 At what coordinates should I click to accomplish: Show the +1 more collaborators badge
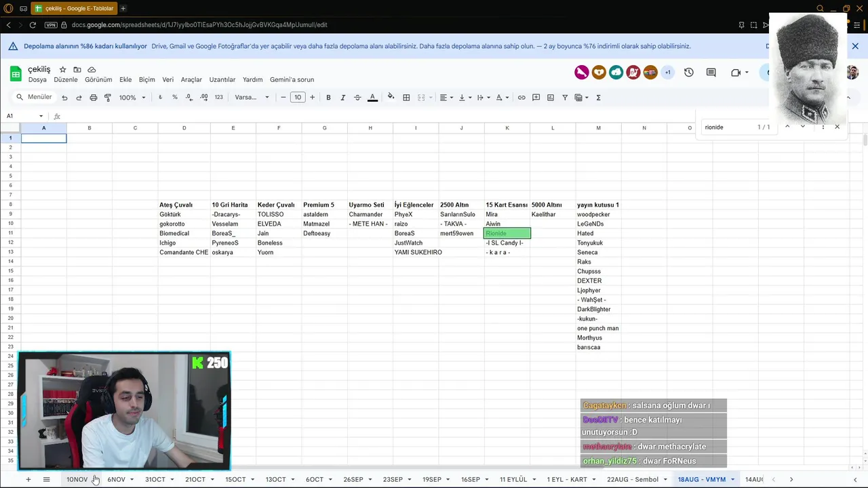pyautogui.click(x=667, y=73)
